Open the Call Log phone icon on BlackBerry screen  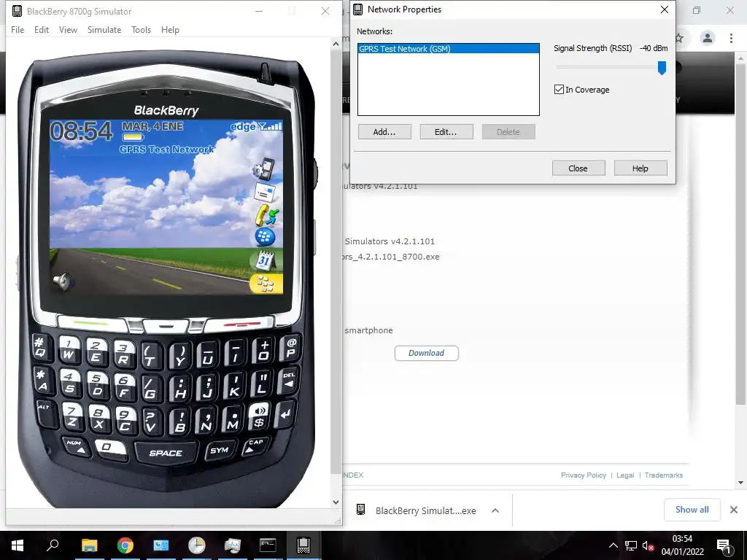[266, 215]
